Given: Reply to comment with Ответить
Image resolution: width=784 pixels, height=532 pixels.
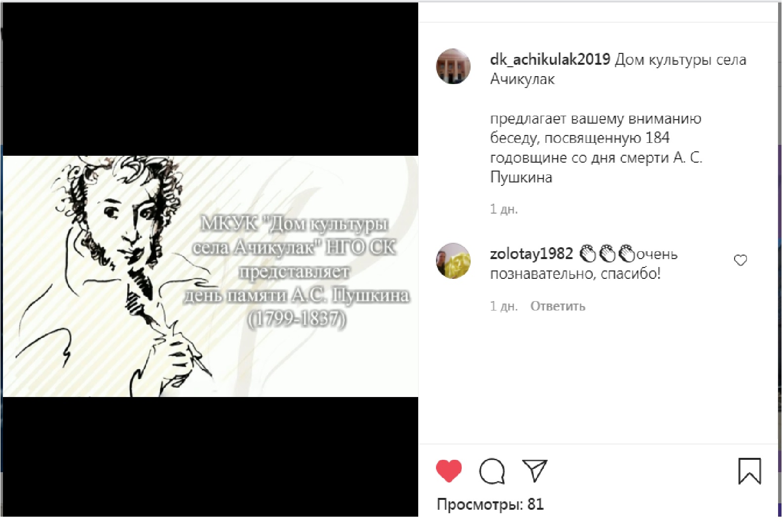Looking at the screenshot, I should (x=558, y=306).
